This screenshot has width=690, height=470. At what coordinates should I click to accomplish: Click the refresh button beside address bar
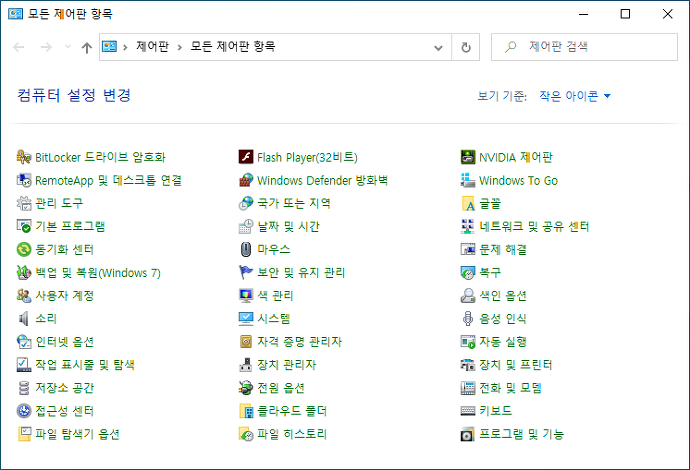click(x=466, y=47)
